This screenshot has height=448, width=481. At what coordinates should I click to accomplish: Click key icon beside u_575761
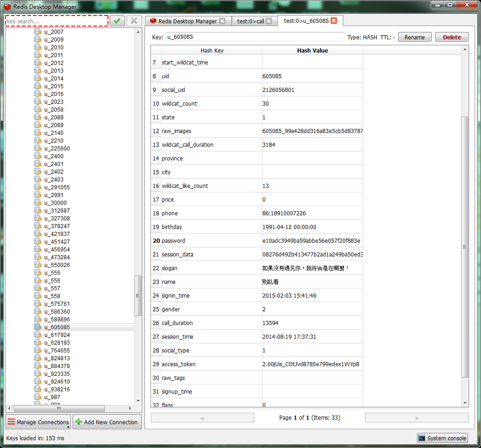pos(38,304)
